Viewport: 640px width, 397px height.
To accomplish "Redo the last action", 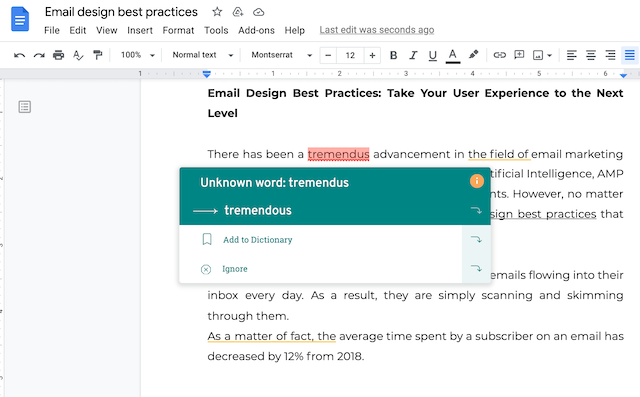I will click(x=39, y=55).
